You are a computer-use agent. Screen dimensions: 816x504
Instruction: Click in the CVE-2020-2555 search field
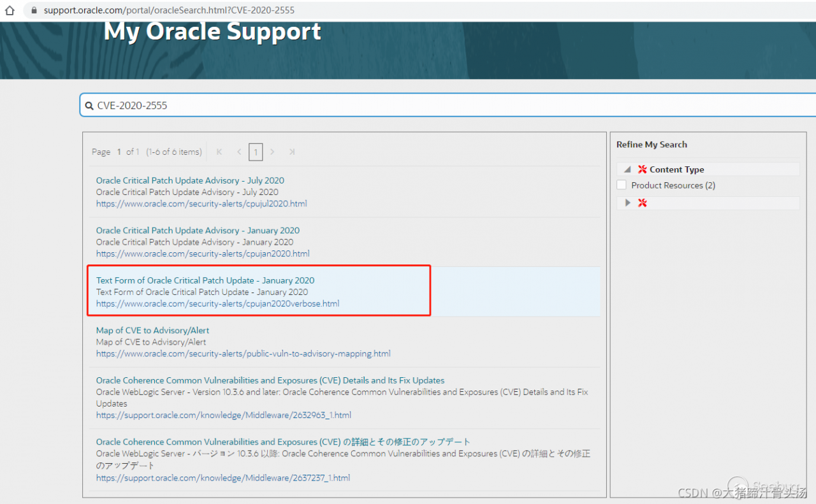point(448,105)
